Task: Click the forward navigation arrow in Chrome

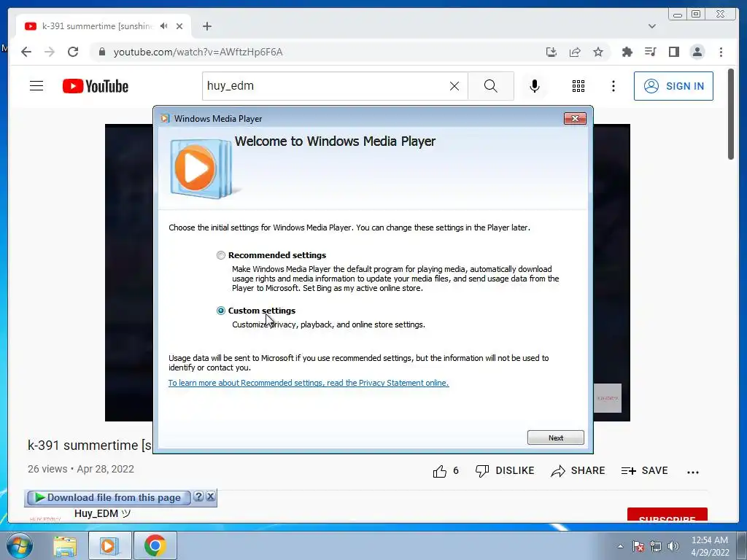Action: coord(50,52)
